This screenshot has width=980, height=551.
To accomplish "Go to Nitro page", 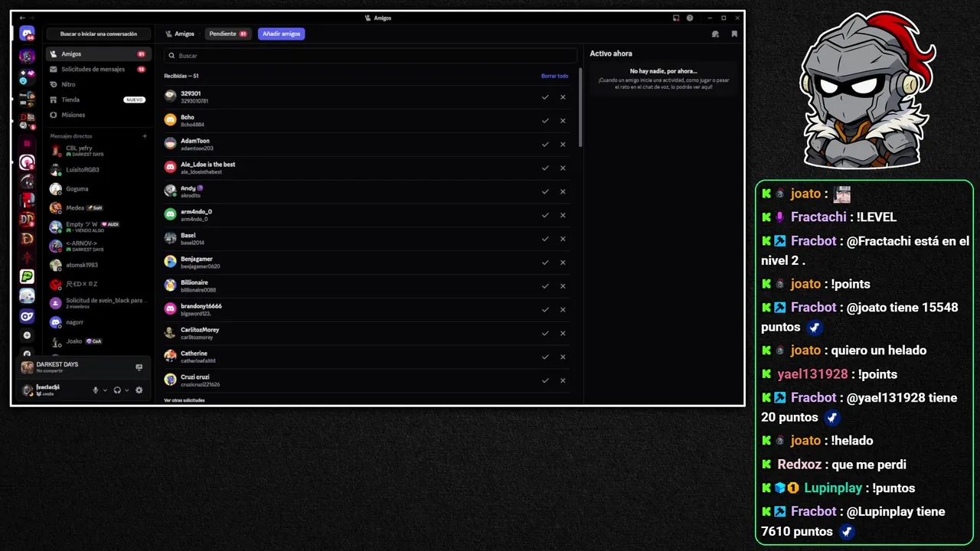I will (x=98, y=84).
